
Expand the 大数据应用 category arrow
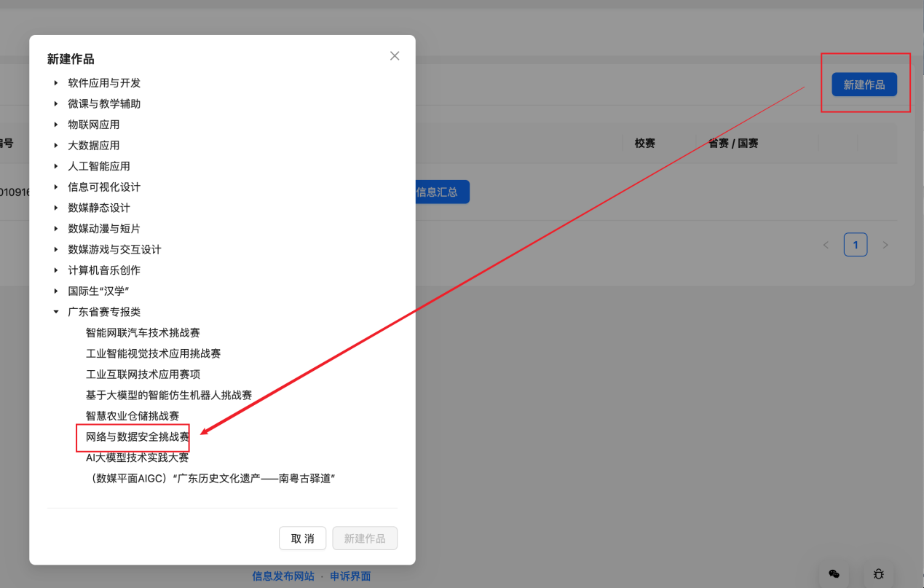[x=56, y=145]
